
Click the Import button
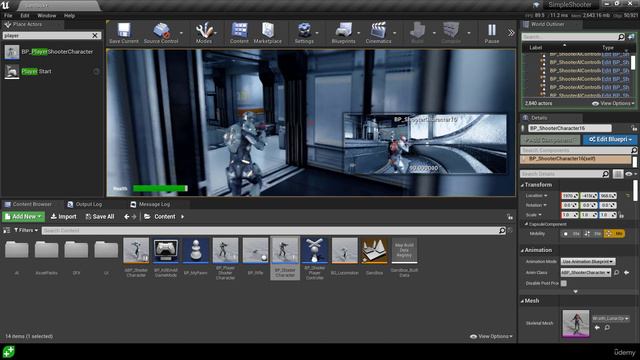(63, 217)
